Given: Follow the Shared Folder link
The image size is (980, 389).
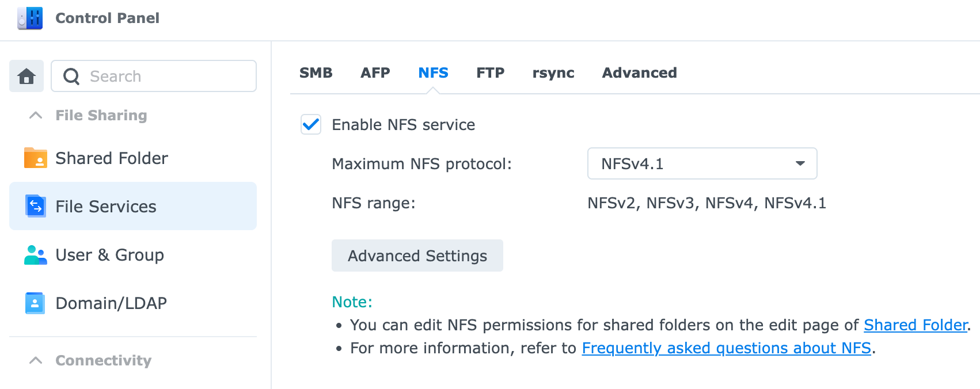Looking at the screenshot, I should pyautogui.click(x=916, y=325).
